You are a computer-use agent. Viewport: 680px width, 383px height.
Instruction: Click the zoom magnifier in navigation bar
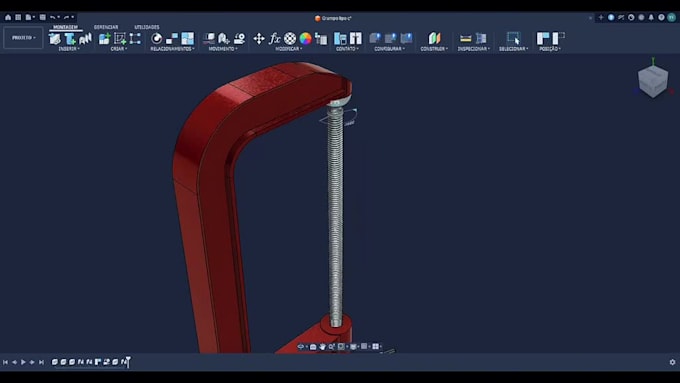tap(332, 347)
